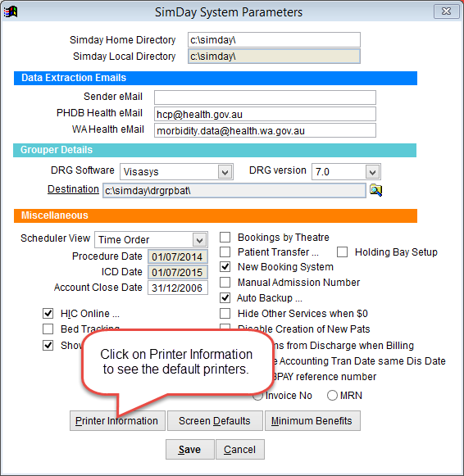Viewport: 464px width, 476px height.
Task: Click the Screen Defaults button
Action: [215, 421]
